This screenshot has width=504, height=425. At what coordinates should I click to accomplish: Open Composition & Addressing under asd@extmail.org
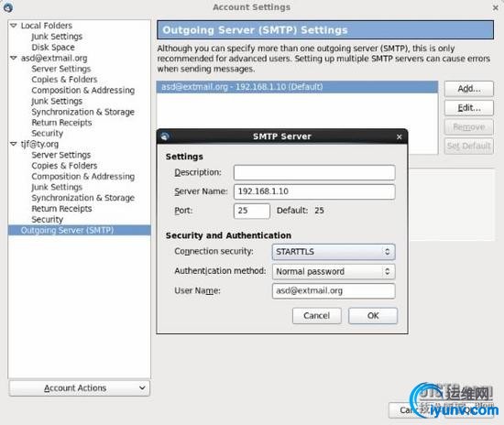[x=82, y=91]
